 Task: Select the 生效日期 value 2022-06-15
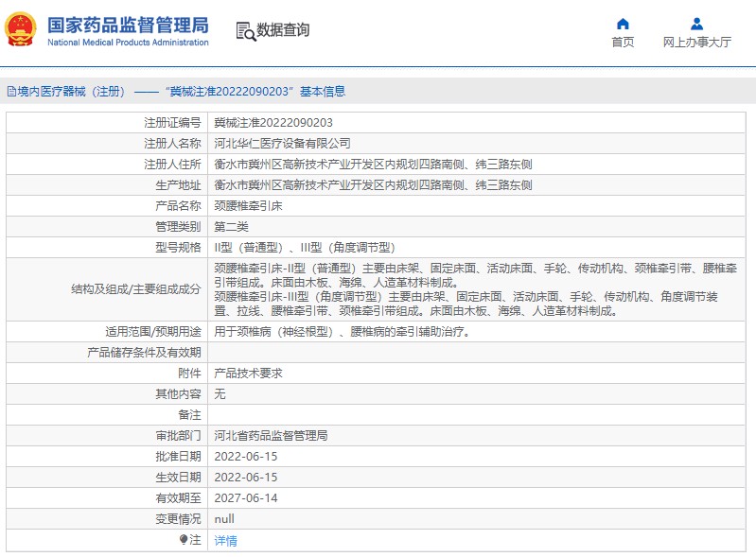tap(246, 477)
